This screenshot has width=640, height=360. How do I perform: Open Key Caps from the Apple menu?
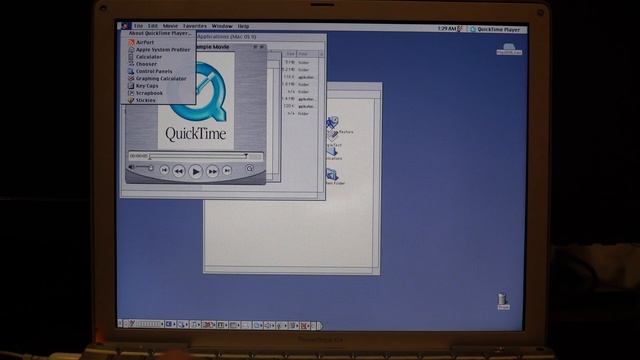click(158, 86)
